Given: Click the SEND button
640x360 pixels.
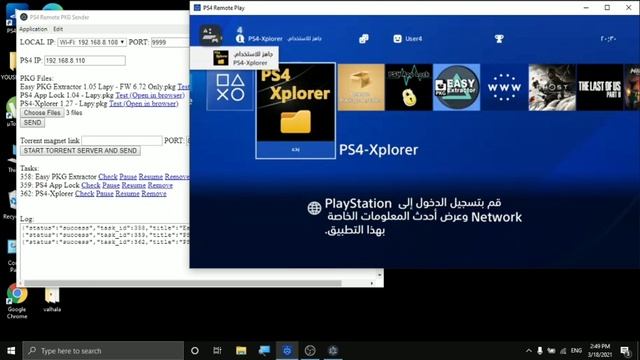Looking at the screenshot, I should tap(32, 122).
